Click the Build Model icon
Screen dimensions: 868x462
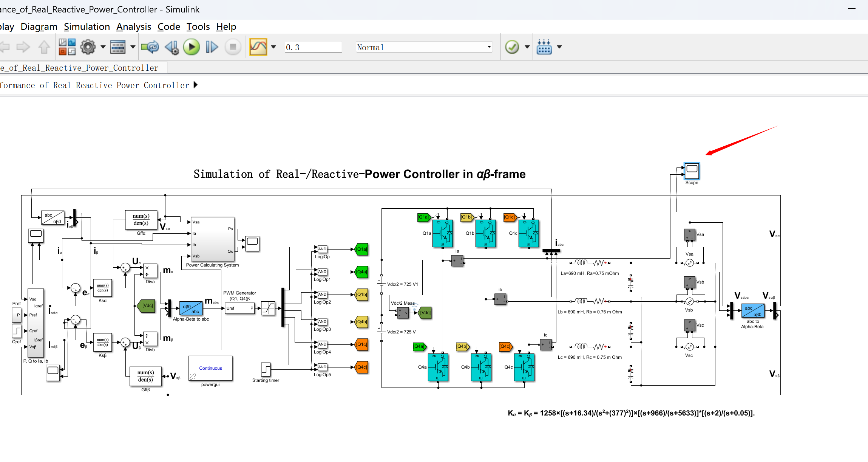[x=544, y=47]
